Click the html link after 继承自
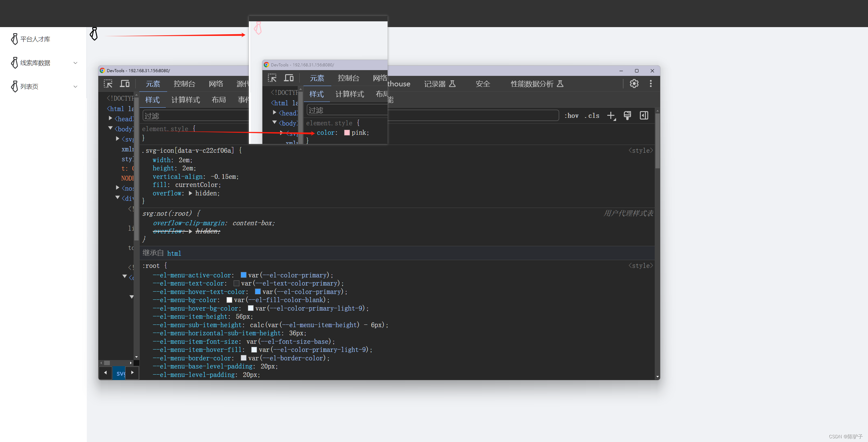868x442 pixels. pos(174,253)
